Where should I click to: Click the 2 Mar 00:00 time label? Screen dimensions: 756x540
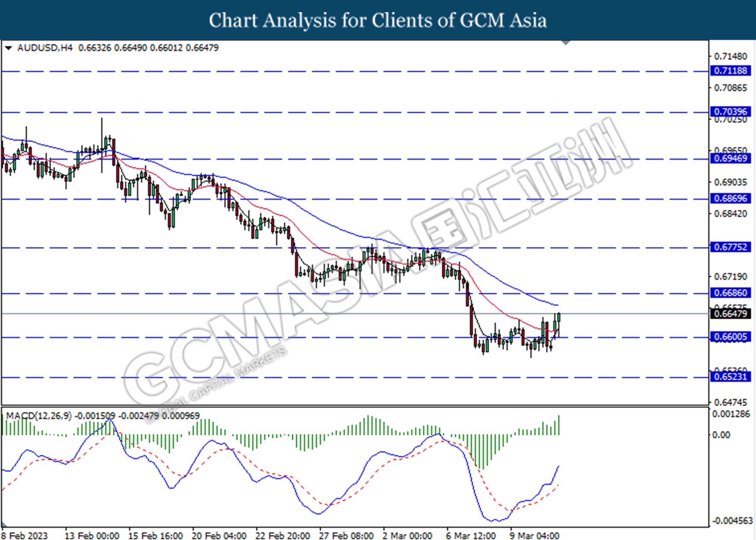click(407, 535)
